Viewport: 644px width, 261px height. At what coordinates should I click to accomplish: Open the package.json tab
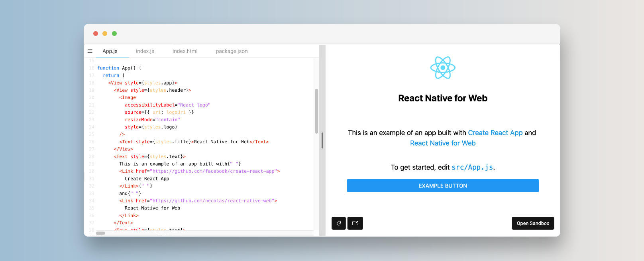coord(232,51)
